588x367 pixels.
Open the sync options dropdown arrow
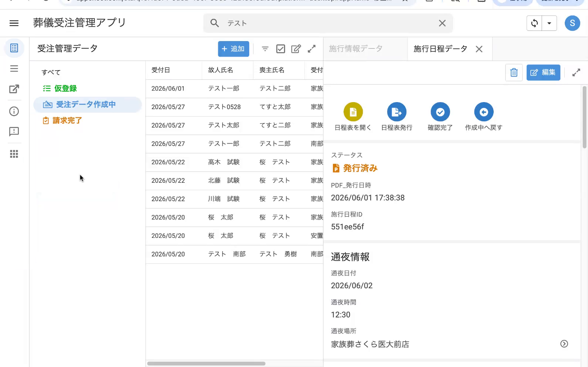click(x=549, y=23)
